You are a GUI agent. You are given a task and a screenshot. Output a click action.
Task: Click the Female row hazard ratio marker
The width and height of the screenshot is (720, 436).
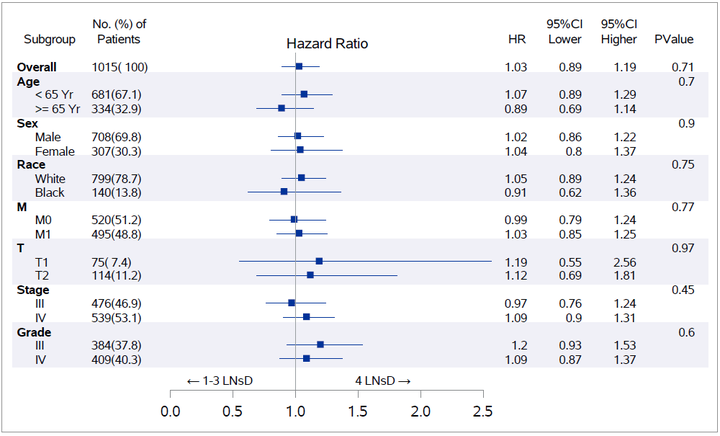coord(300,150)
